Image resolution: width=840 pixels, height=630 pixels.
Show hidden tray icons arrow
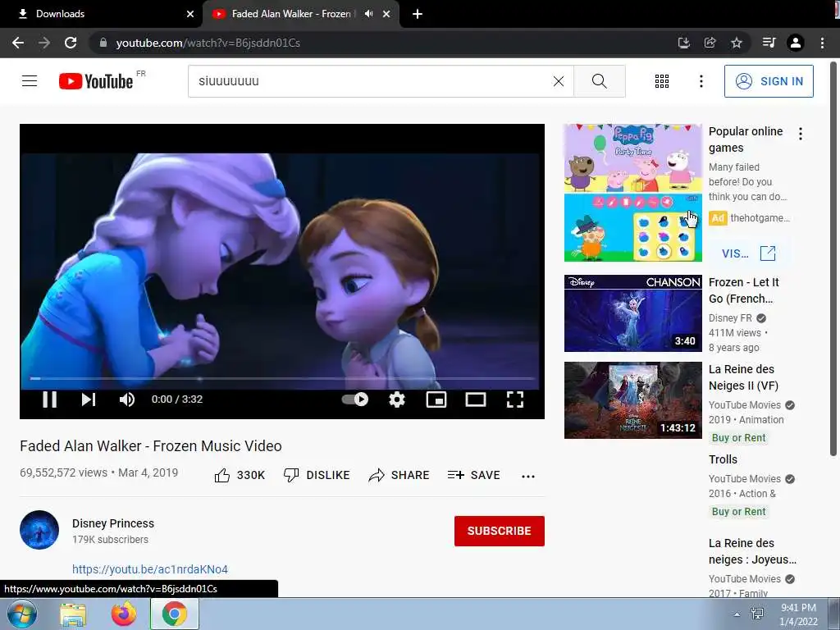pyautogui.click(x=737, y=614)
